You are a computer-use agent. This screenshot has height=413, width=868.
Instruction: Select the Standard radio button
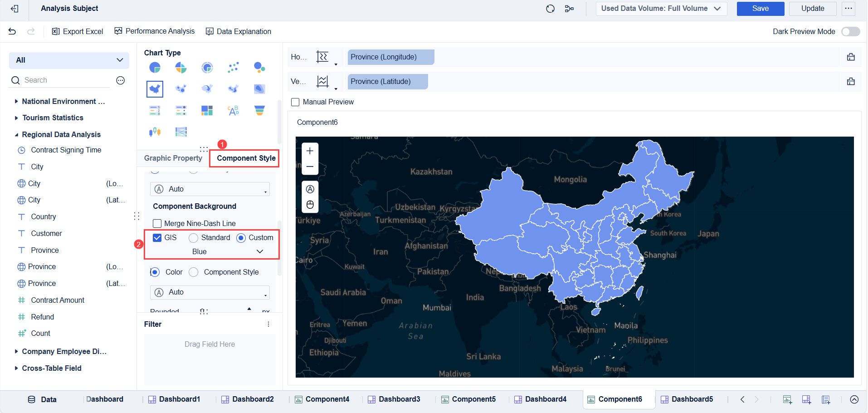(x=194, y=238)
